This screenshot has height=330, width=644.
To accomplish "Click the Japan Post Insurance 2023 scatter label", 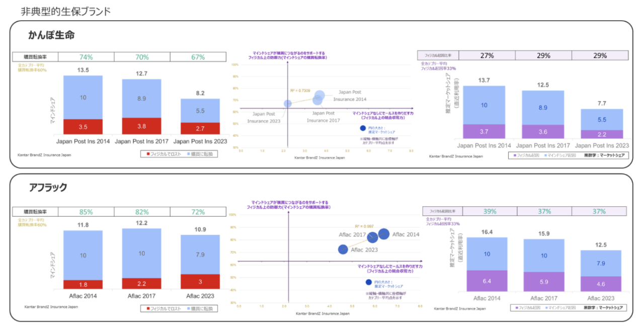I will pos(264,117).
